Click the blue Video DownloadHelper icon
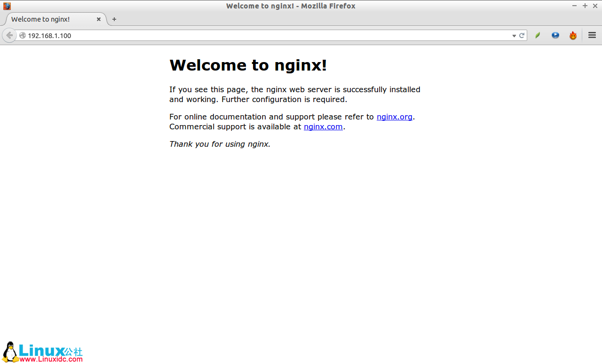 click(x=555, y=35)
